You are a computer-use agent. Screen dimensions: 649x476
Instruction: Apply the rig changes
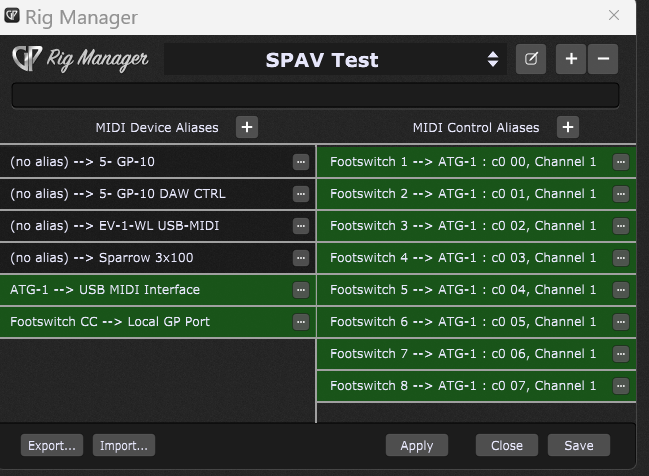[x=417, y=445]
